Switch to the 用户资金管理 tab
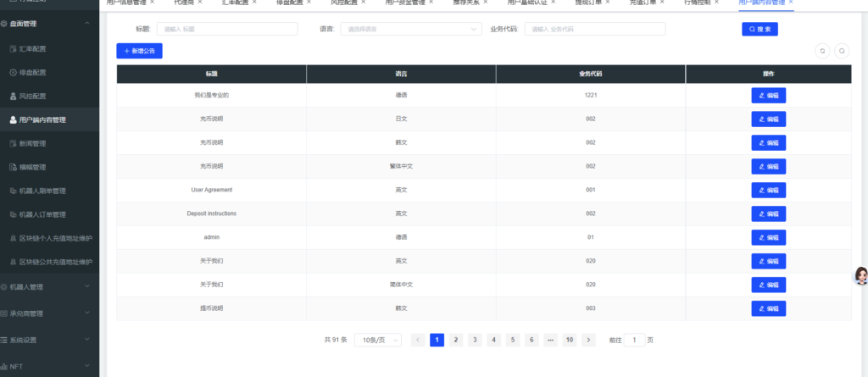This screenshot has height=377, width=868. (x=405, y=3)
